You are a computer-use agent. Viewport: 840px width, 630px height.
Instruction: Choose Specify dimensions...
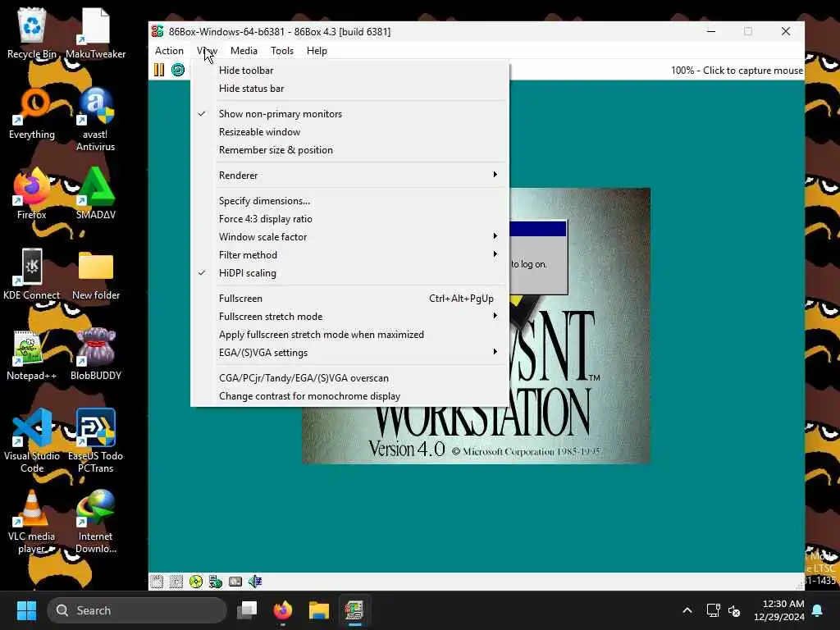tap(349, 201)
